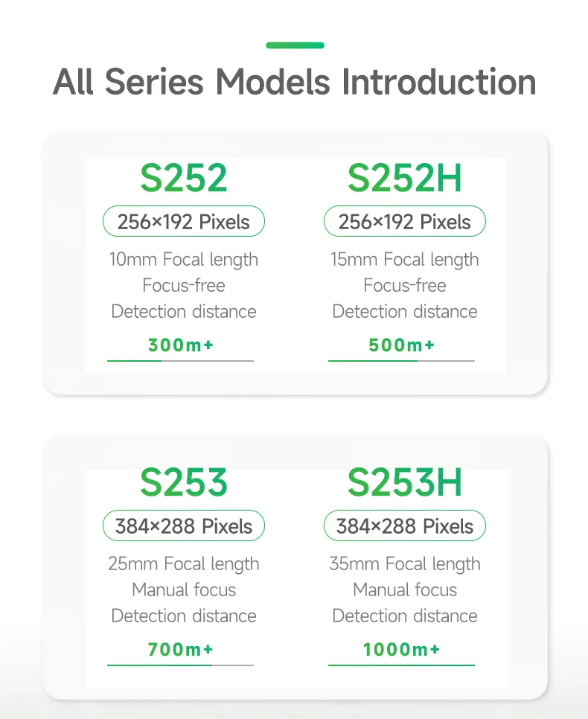Click Focus-free under S252H
This screenshot has width=588, height=719.
pyautogui.click(x=405, y=286)
